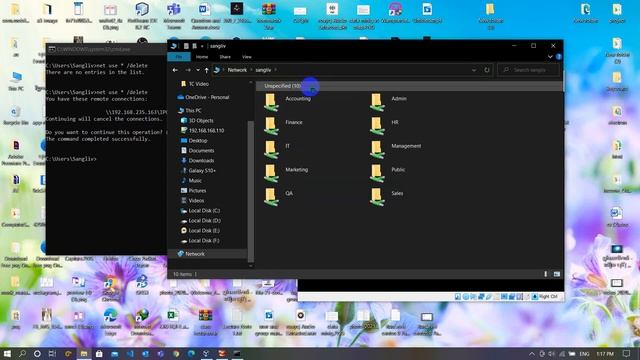Refresh the sangliv network folder view
Image resolution: width=640 pixels, height=360 pixels.
click(487, 70)
